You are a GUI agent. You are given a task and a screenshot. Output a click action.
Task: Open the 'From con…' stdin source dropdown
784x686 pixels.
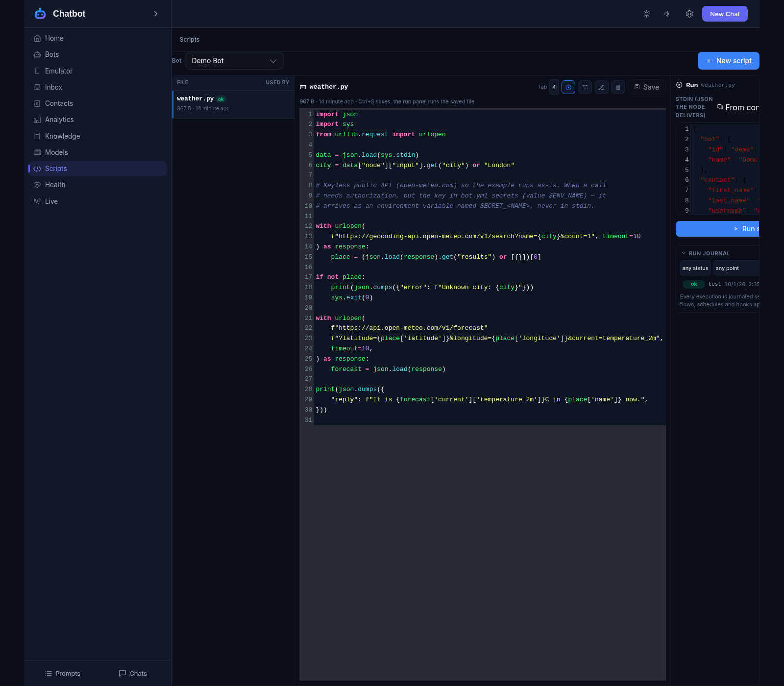(737, 107)
